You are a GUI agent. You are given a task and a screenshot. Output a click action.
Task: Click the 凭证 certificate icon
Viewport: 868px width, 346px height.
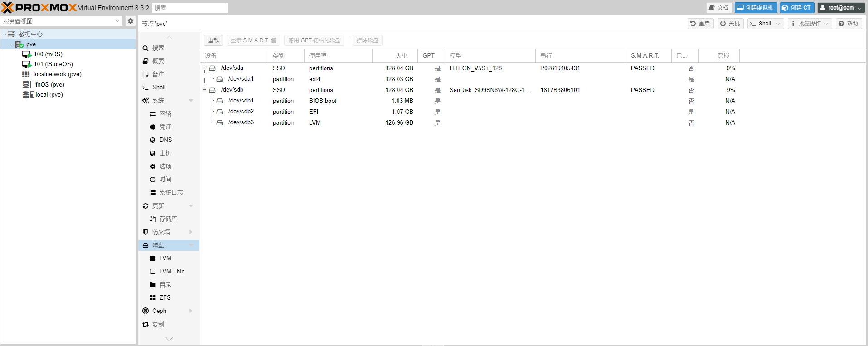[x=153, y=127]
